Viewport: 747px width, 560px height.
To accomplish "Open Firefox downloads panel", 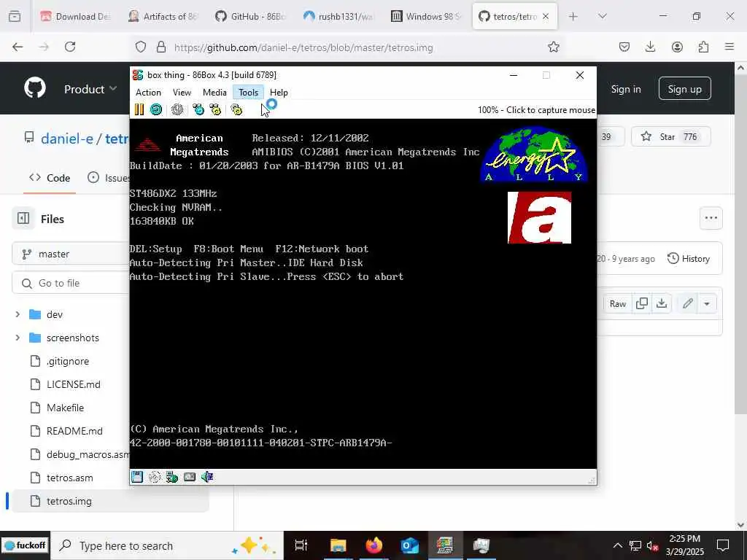I will point(650,47).
